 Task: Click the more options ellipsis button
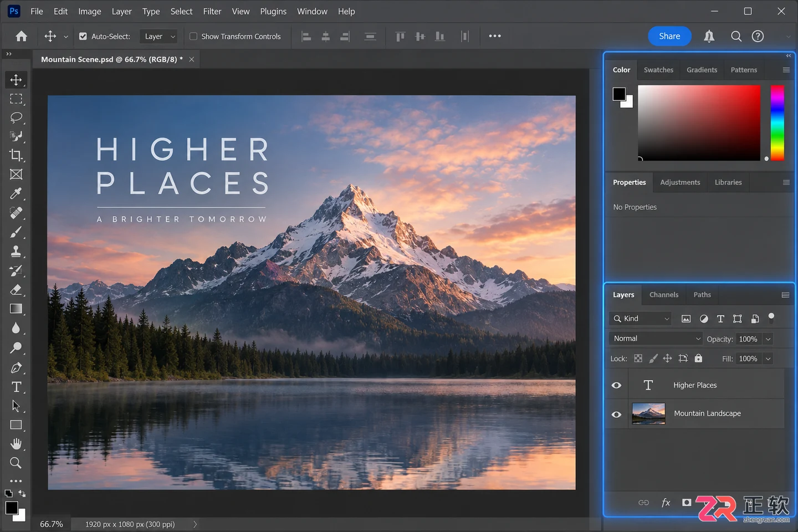tap(495, 36)
